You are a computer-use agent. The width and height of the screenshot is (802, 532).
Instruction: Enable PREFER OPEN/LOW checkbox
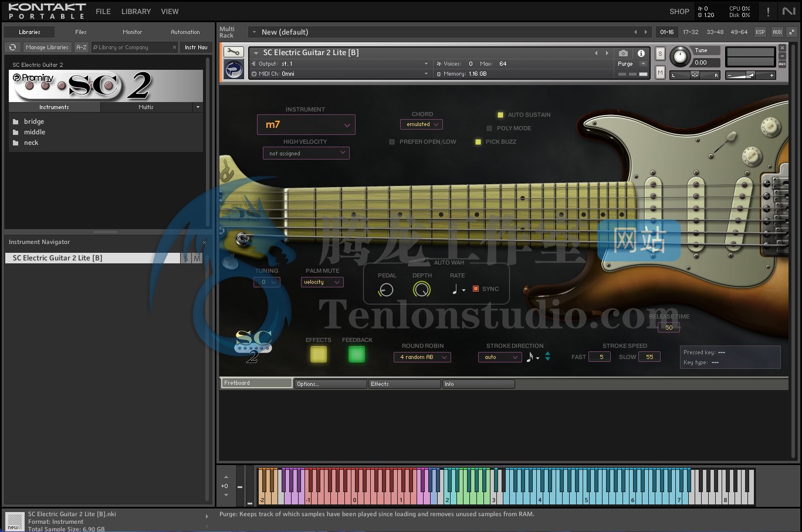point(392,142)
